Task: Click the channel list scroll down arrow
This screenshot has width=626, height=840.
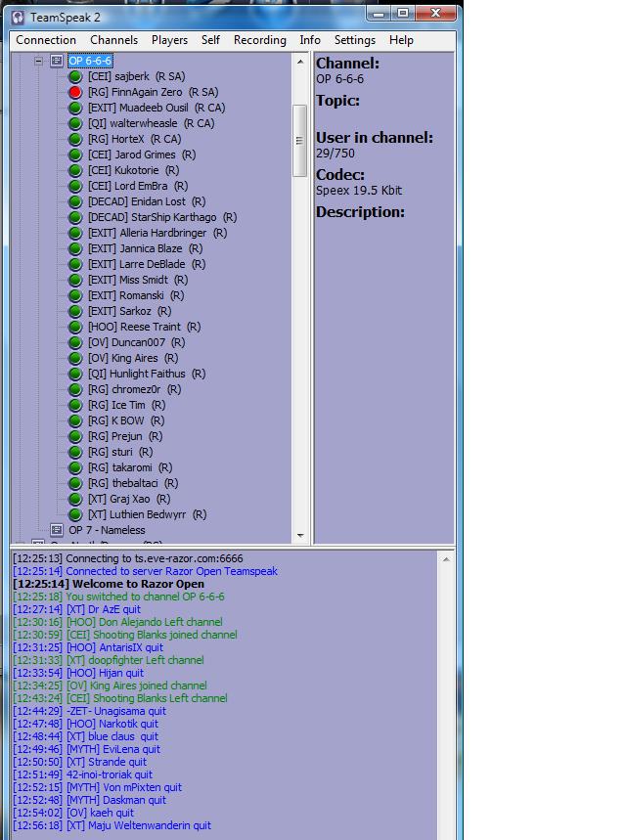Action: tap(300, 535)
